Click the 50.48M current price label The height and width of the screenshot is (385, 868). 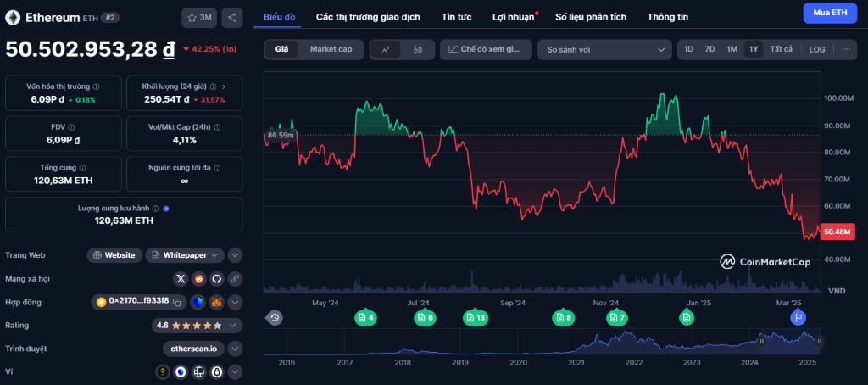(837, 232)
